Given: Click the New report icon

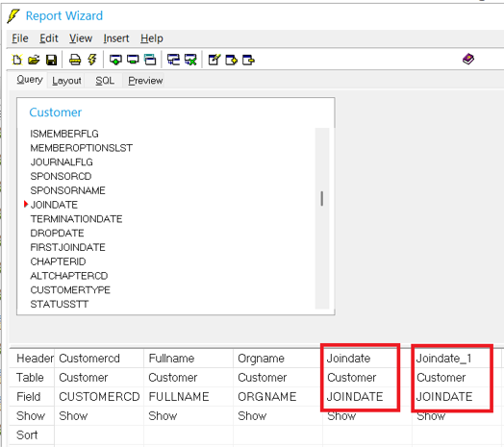Looking at the screenshot, I should [17, 60].
